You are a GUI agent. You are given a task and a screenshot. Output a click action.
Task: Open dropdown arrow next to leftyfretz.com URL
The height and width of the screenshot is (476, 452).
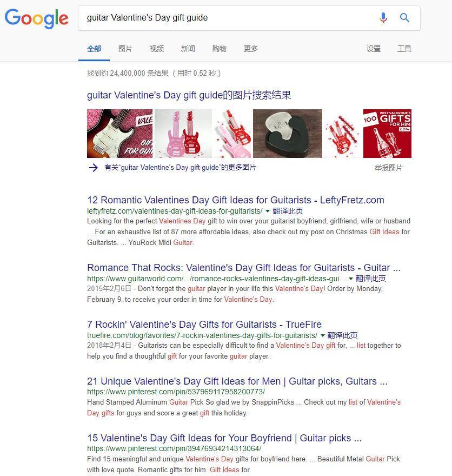(x=268, y=211)
